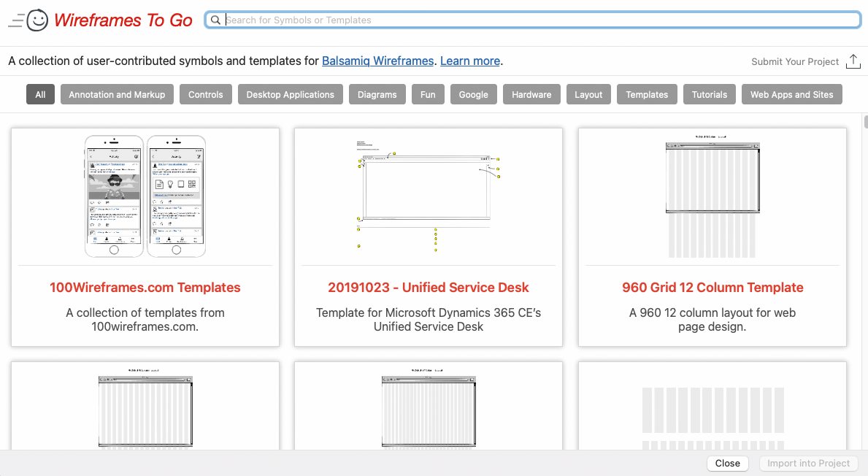Open the Unified Service Desk thumbnail

coord(429,196)
